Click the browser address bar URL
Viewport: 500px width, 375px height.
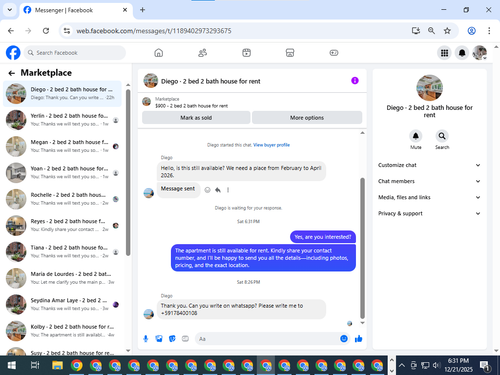154,31
